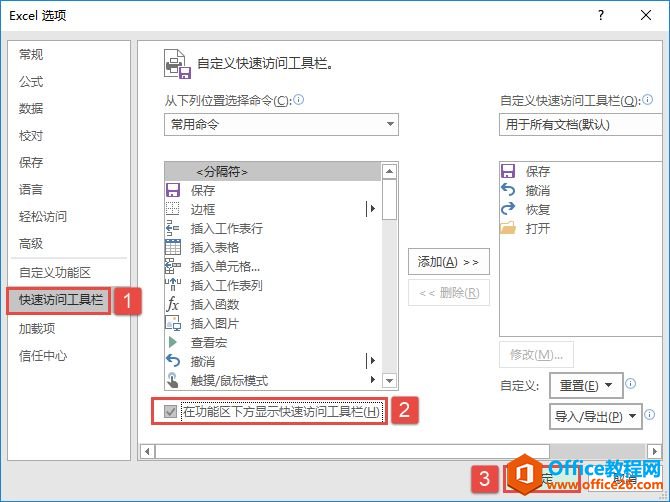Select the Insert Table (插入表格) icon
Image resolution: width=670 pixels, height=502 pixels.
173,247
